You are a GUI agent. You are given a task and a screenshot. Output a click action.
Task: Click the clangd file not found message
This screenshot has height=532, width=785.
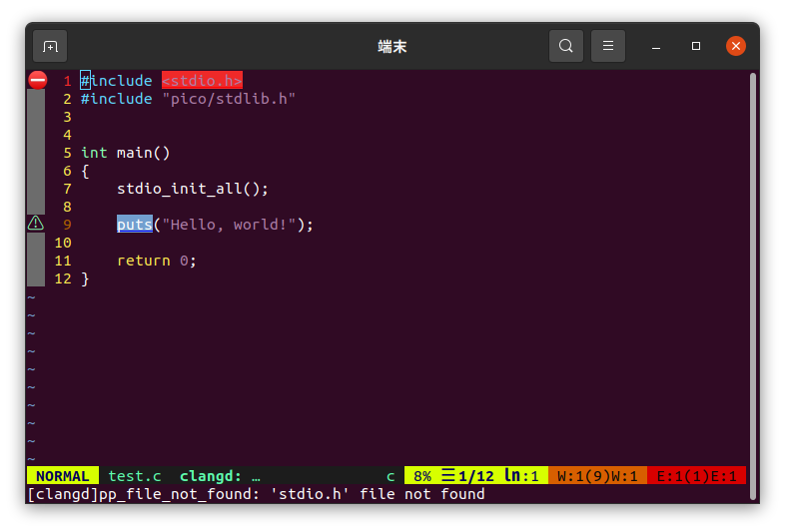coord(256,494)
